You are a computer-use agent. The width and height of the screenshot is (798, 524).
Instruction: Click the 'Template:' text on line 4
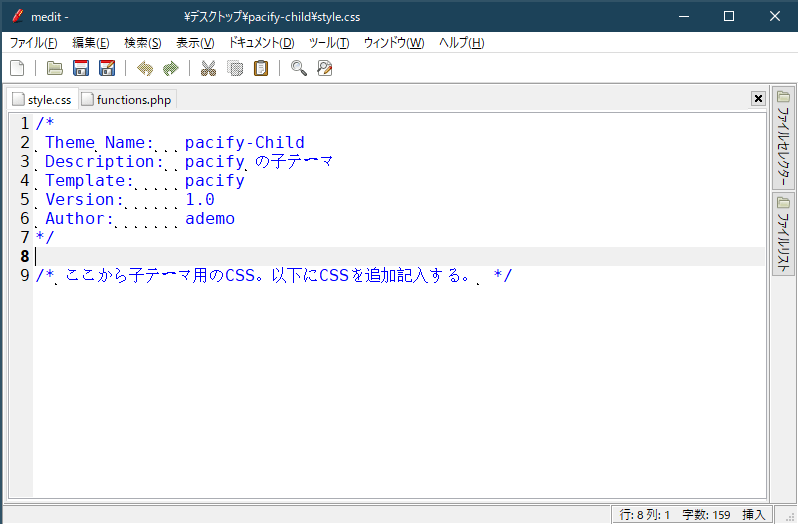pyautogui.click(x=89, y=180)
